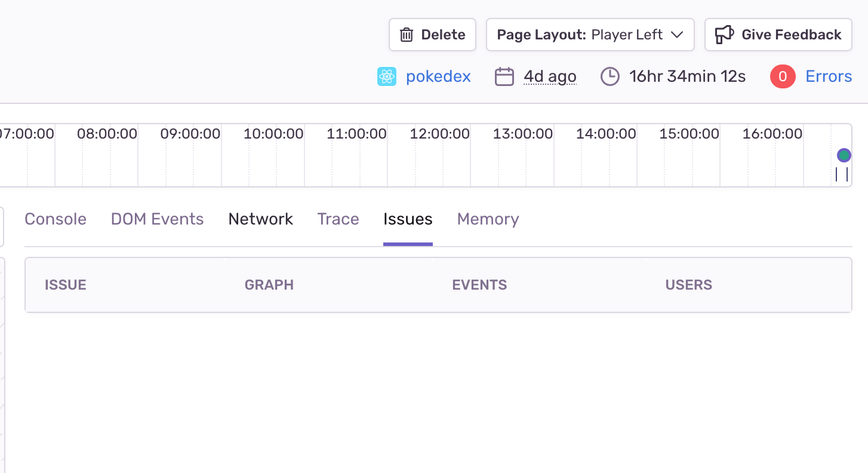
Task: Click the 4d ago timestamp
Action: [550, 76]
